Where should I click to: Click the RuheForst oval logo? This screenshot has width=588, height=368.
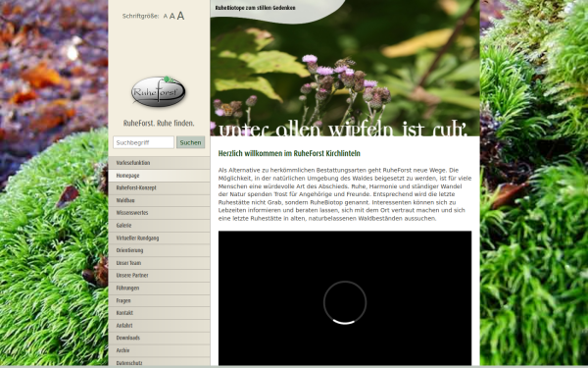pos(158,91)
